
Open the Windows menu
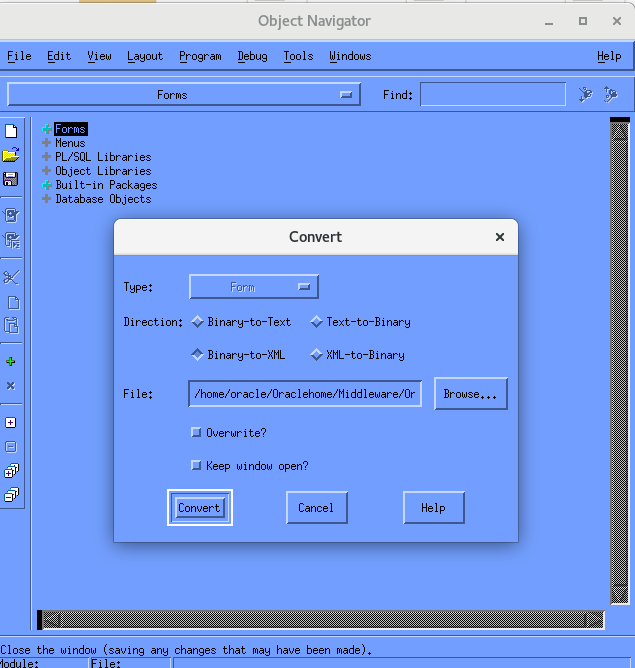tap(350, 56)
